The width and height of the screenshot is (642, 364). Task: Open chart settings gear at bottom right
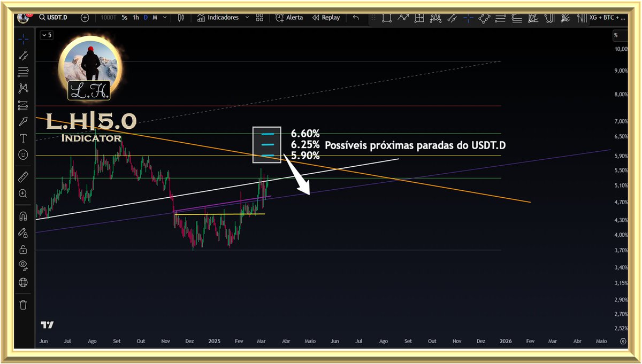coord(623,341)
